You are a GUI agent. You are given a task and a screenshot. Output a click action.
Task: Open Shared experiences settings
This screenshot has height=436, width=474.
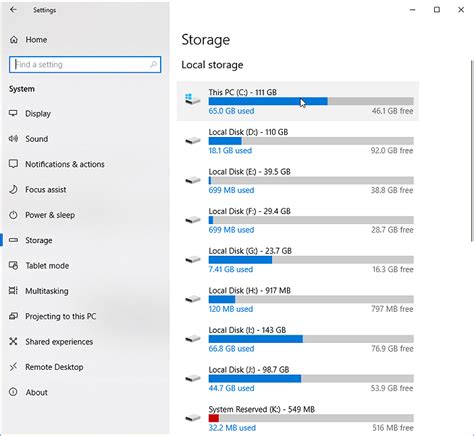point(59,342)
